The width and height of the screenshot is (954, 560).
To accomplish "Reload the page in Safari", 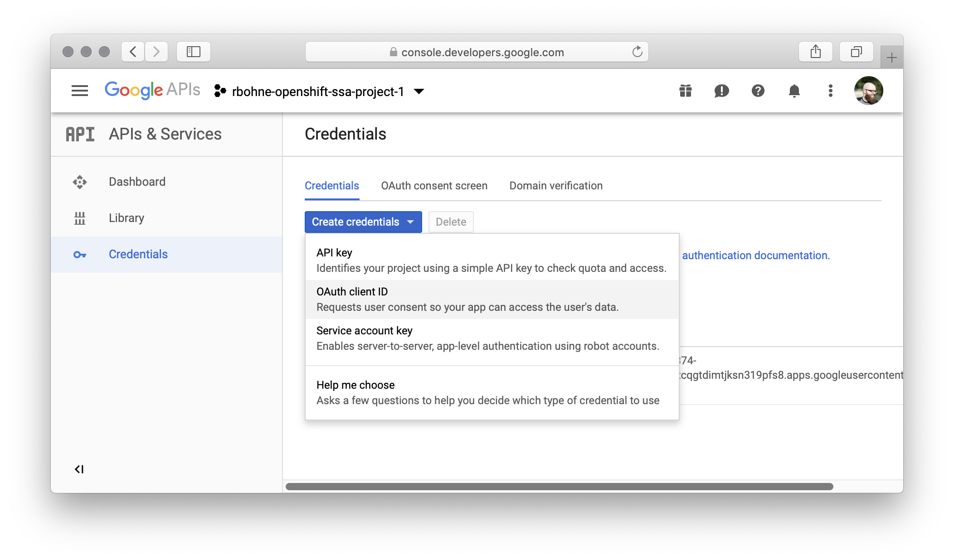I will coord(637,52).
